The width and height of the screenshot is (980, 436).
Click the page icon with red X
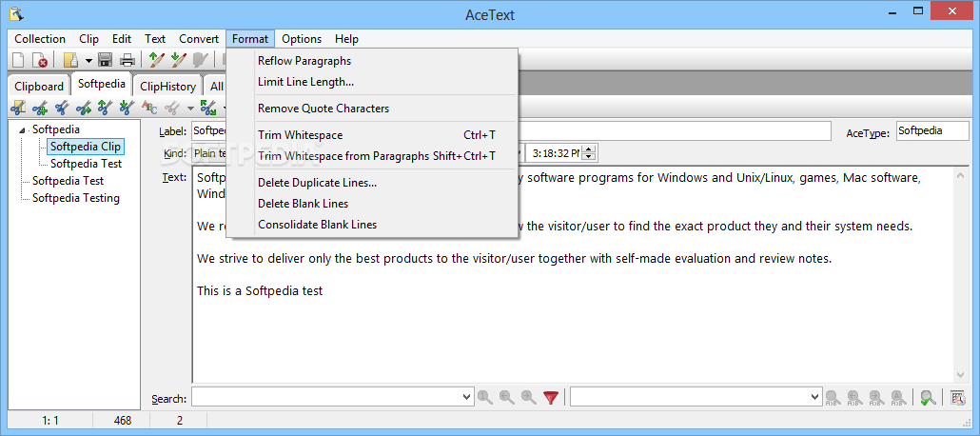pos(39,60)
